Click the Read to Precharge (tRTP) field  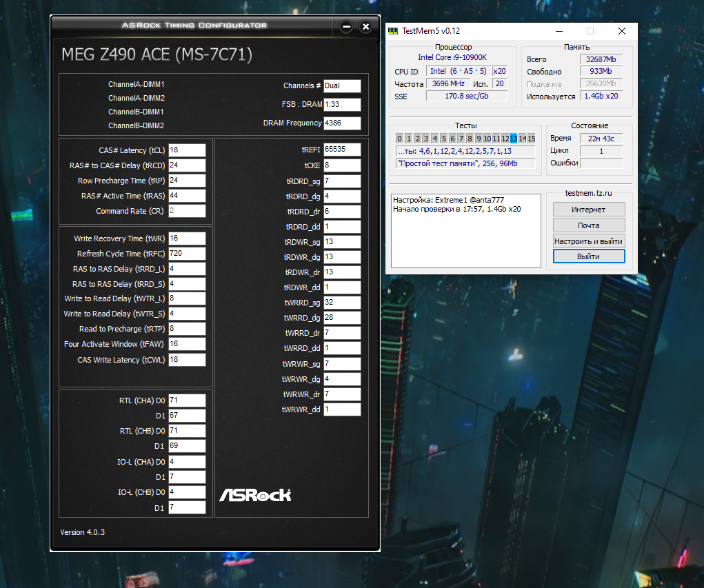188,329
